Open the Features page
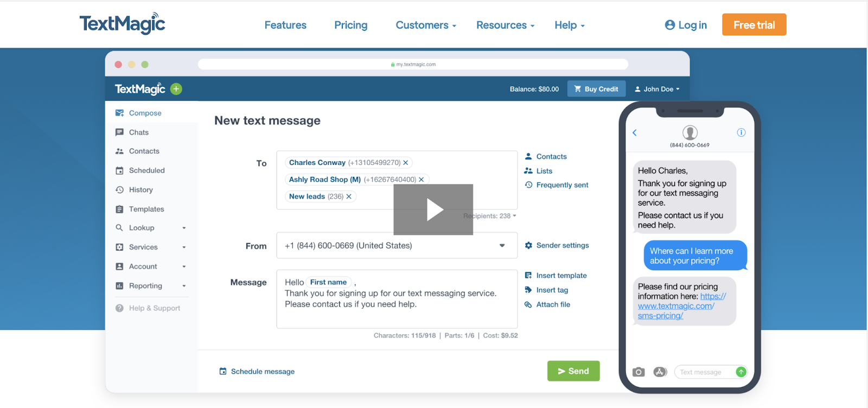This screenshot has width=868, height=408. 285,25
